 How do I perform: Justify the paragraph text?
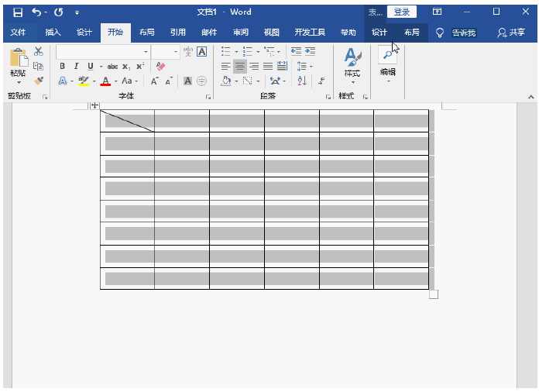[x=268, y=67]
